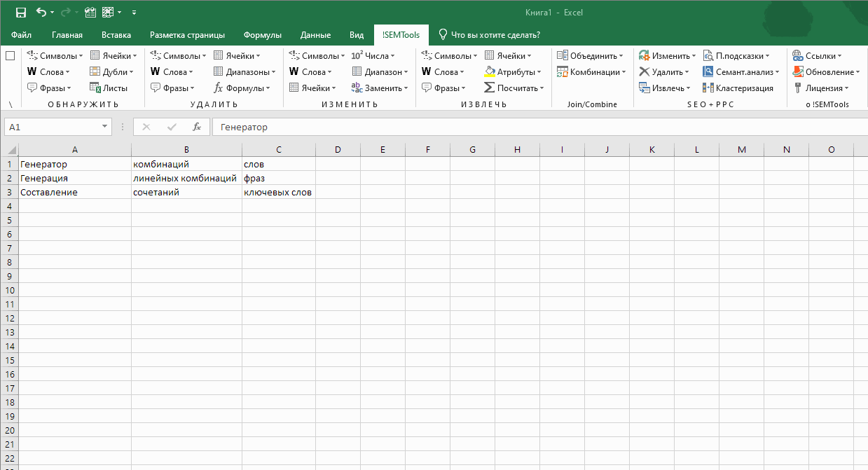Open the Обновление update menu

tap(827, 71)
